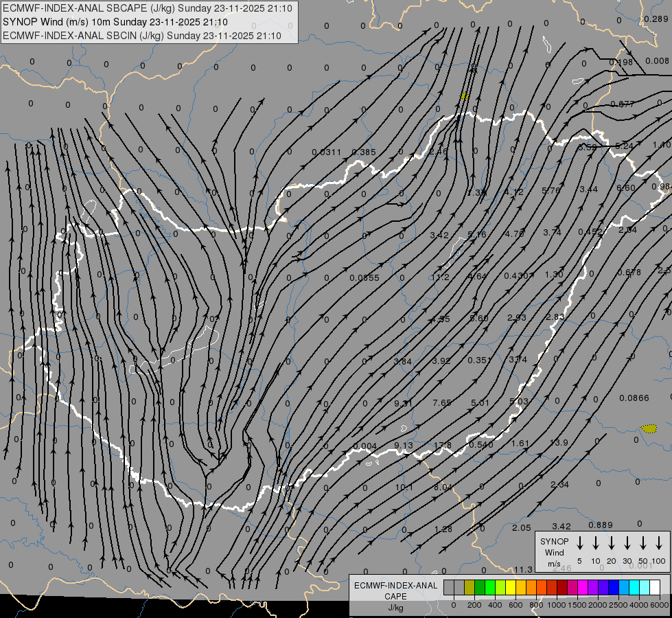Click the olive CAPE patch near 0.0866
This screenshot has height=618, width=672.
(x=649, y=428)
